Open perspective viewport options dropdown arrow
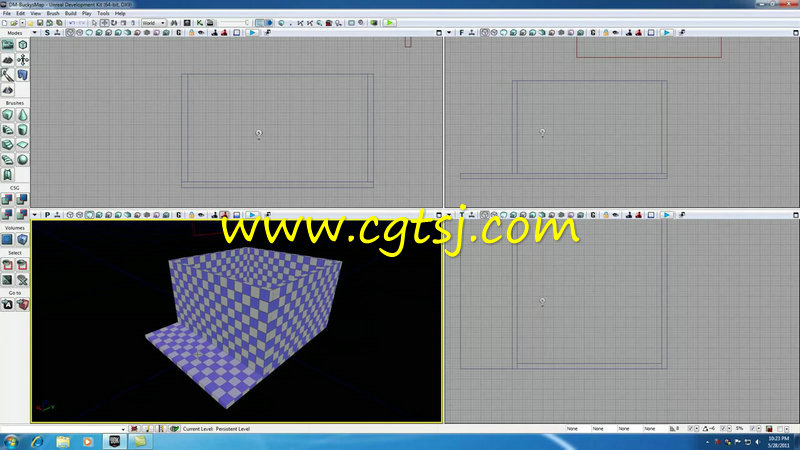Screen dimensions: 800x450 point(34,215)
